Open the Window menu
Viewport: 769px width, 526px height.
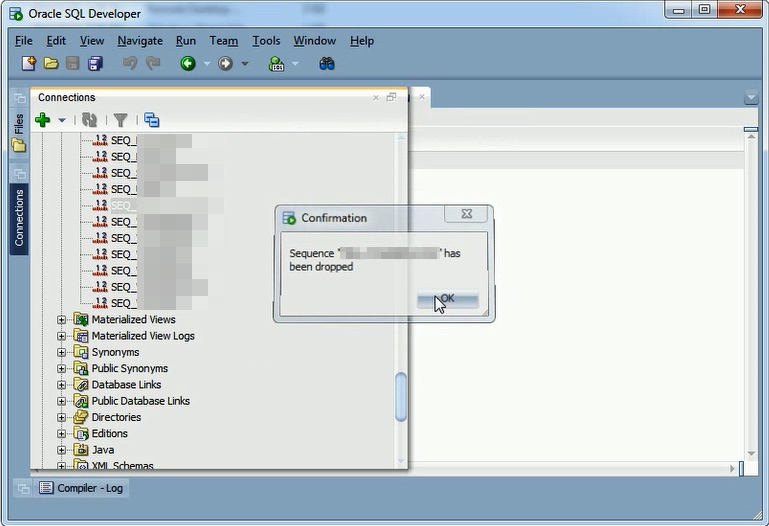314,41
